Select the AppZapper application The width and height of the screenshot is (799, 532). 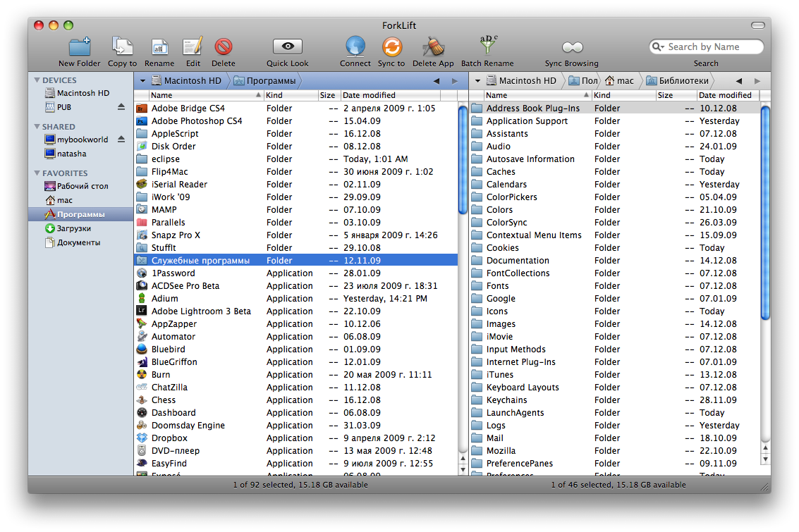point(295,324)
